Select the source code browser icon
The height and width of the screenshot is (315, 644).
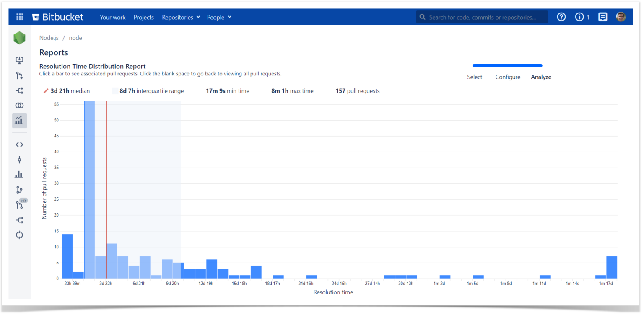19,145
